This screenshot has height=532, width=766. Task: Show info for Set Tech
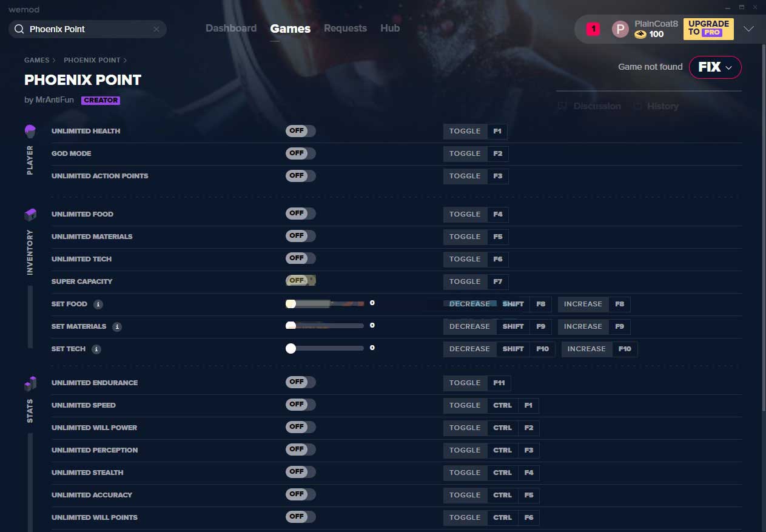pyautogui.click(x=96, y=349)
